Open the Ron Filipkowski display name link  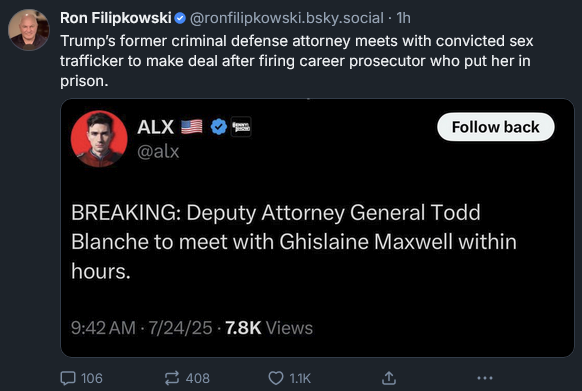point(115,18)
